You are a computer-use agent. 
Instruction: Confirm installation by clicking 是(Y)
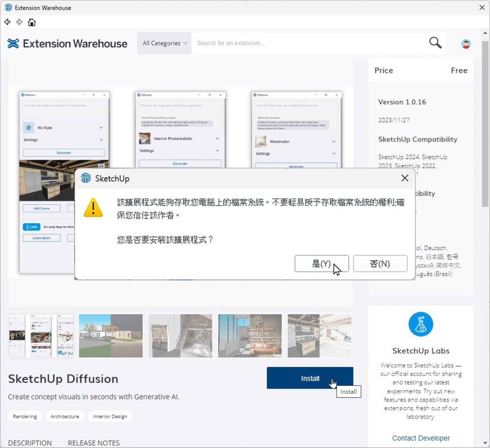(322, 264)
